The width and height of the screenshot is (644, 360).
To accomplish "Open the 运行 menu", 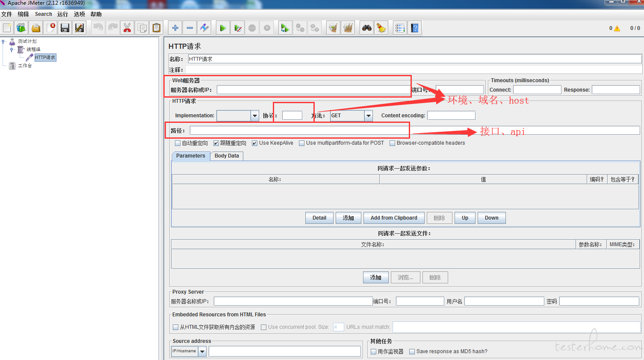I will click(x=62, y=14).
